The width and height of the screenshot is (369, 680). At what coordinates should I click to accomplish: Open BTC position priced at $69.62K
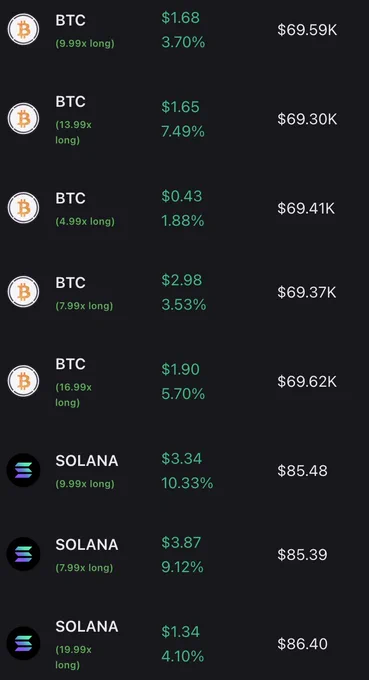184,381
